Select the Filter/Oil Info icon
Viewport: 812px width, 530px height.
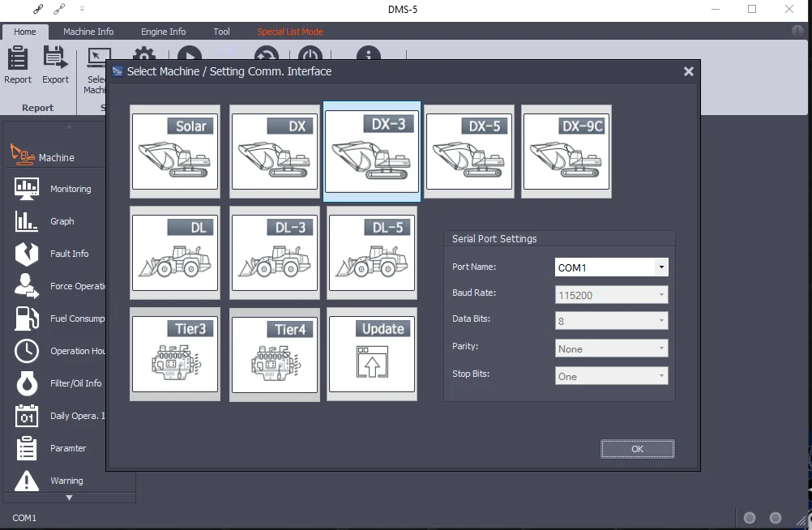click(27, 383)
